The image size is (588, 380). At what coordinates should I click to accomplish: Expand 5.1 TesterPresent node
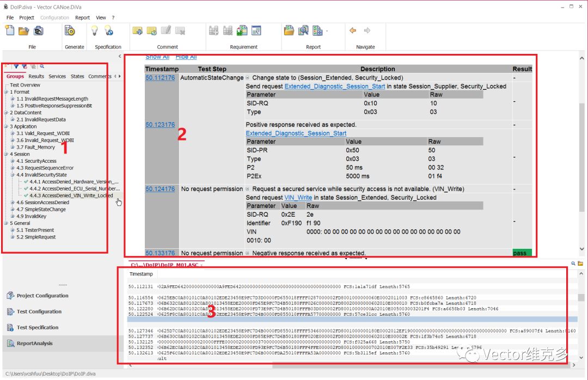click(13, 230)
